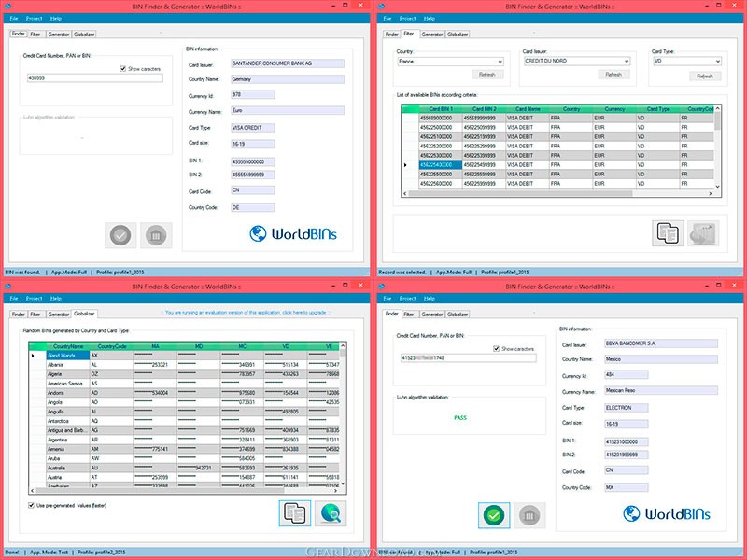Click the title bar app icon of top-left window
Viewport: 747px width, 560px height.
point(7,7)
